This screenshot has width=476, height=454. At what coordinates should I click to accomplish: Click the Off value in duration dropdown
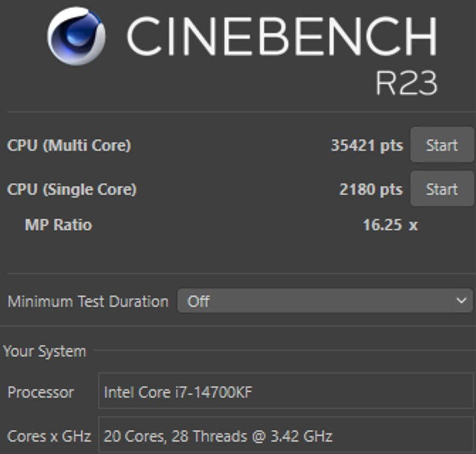coord(199,301)
